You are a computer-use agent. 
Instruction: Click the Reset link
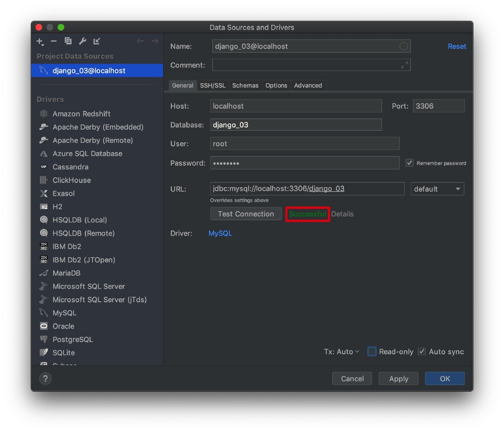pos(457,46)
